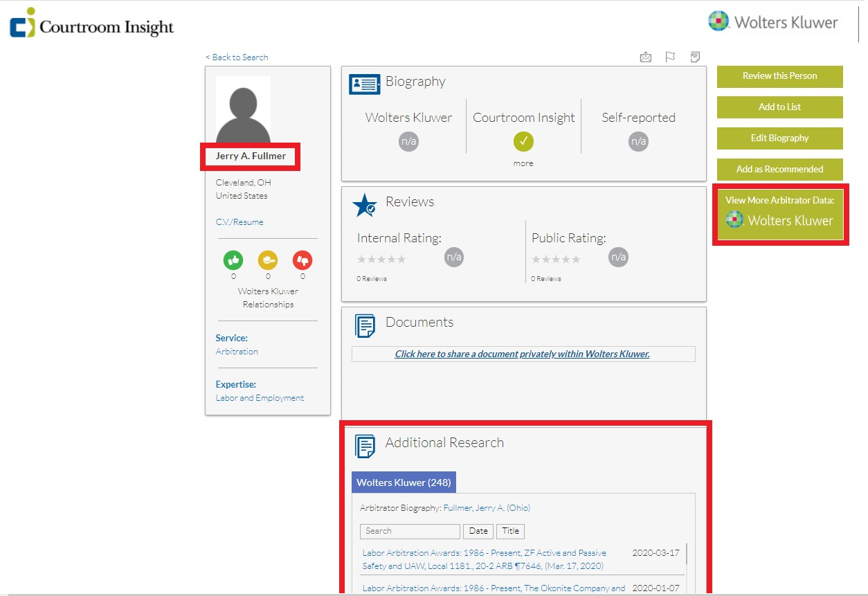Click the Reviews star icon
Image resolution: width=868 pixels, height=596 pixels.
365,205
